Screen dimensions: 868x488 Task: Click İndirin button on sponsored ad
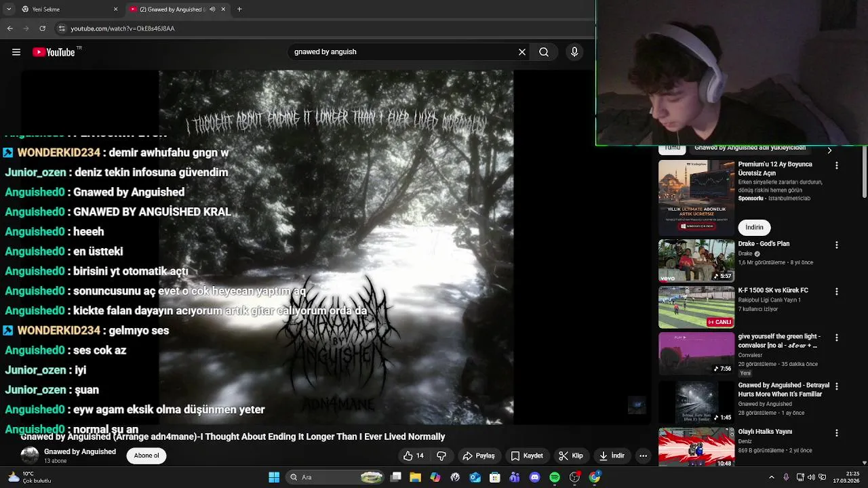(x=754, y=227)
